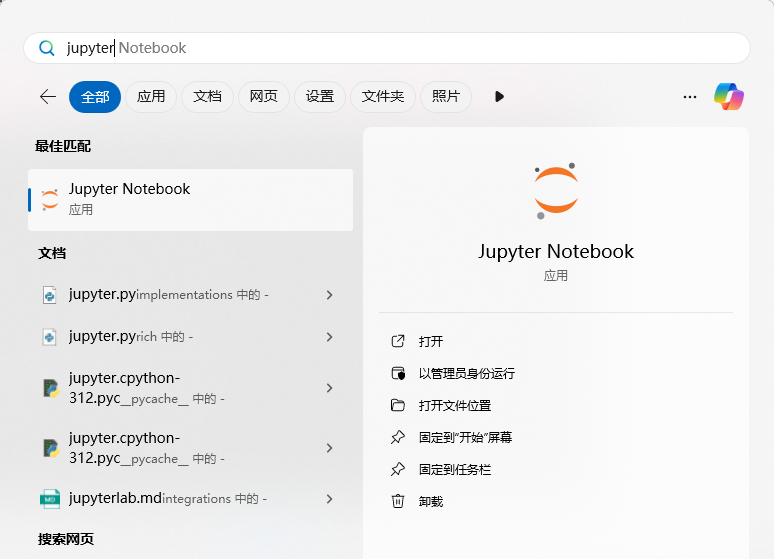Click the 最佳匹配 section heading

tap(63, 146)
